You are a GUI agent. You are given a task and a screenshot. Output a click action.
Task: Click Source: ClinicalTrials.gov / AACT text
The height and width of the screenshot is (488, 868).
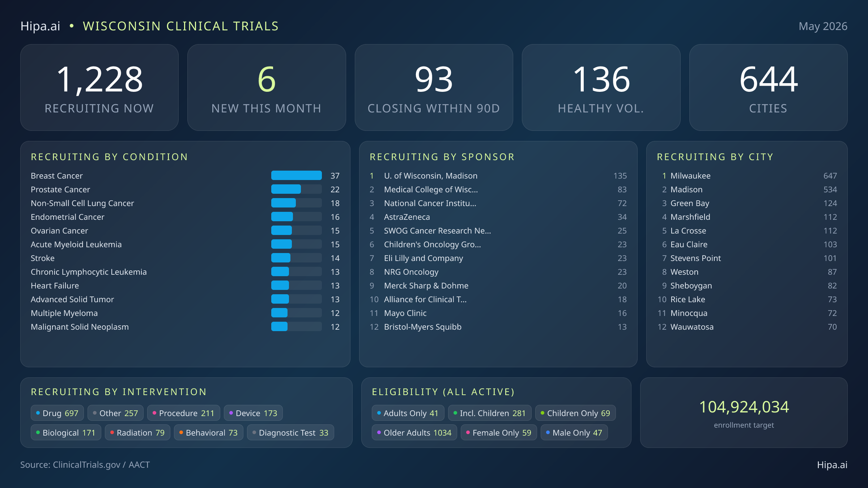[85, 465]
